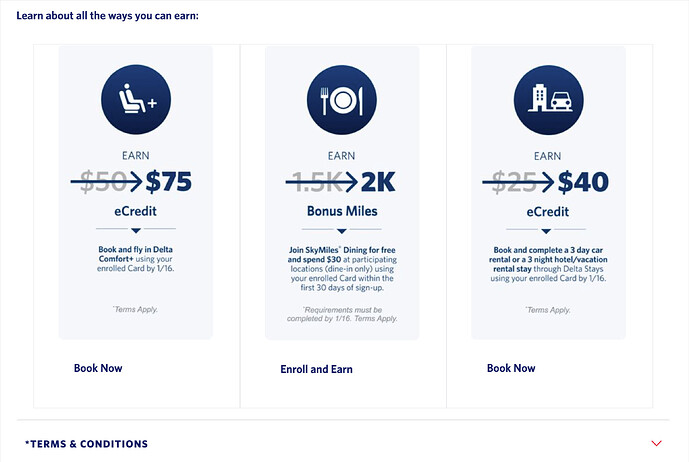This screenshot has height=462, width=689.
Task: Click Book Now under Delta Comfort+ offer
Action: pos(98,368)
